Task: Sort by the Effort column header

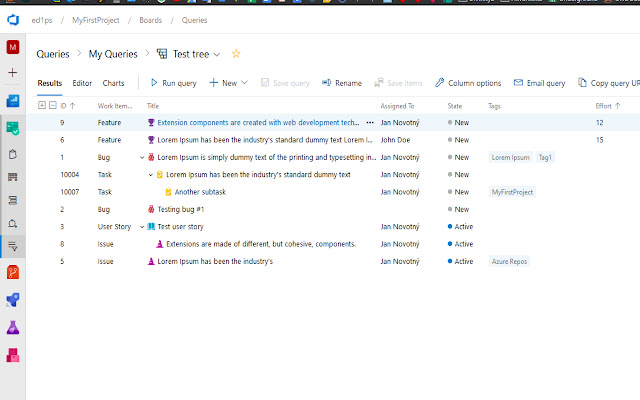Action: click(x=606, y=105)
